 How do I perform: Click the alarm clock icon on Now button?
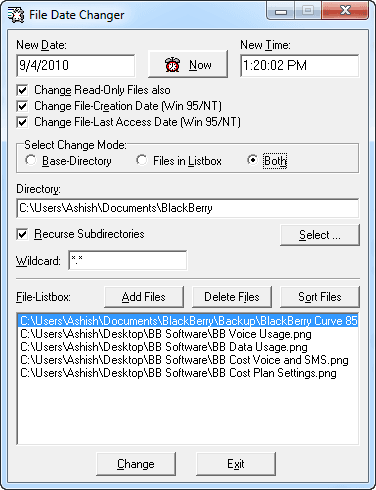click(172, 65)
